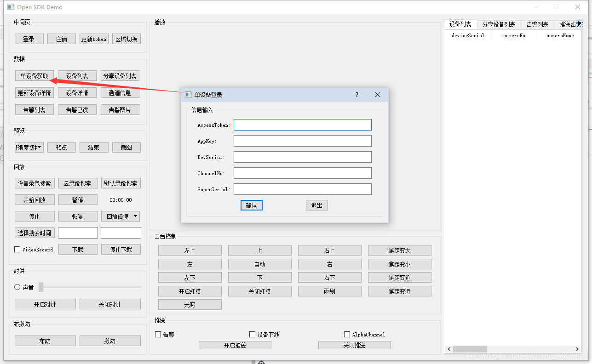Screen dimensions: 592x364
Task: Select the 声音 radio button
Action: coord(17,287)
